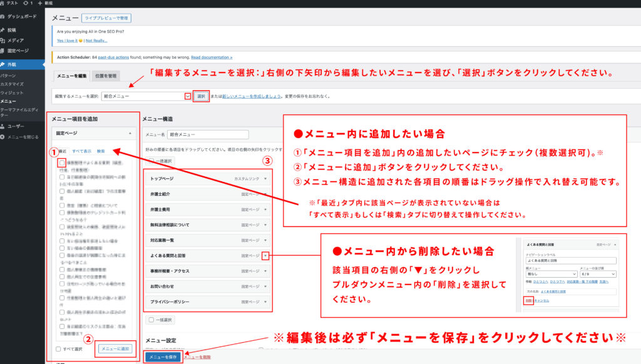Screen dimensions: 641x364
Task: Open the 編集するメニューを選択 dropdown
Action: (146, 96)
